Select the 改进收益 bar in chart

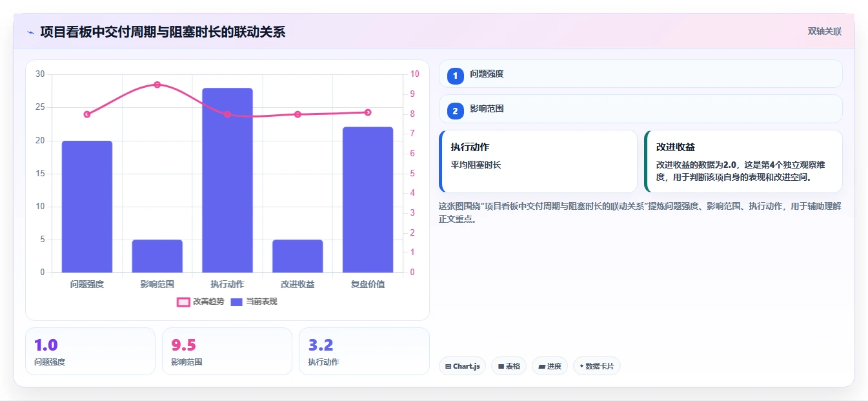[298, 256]
